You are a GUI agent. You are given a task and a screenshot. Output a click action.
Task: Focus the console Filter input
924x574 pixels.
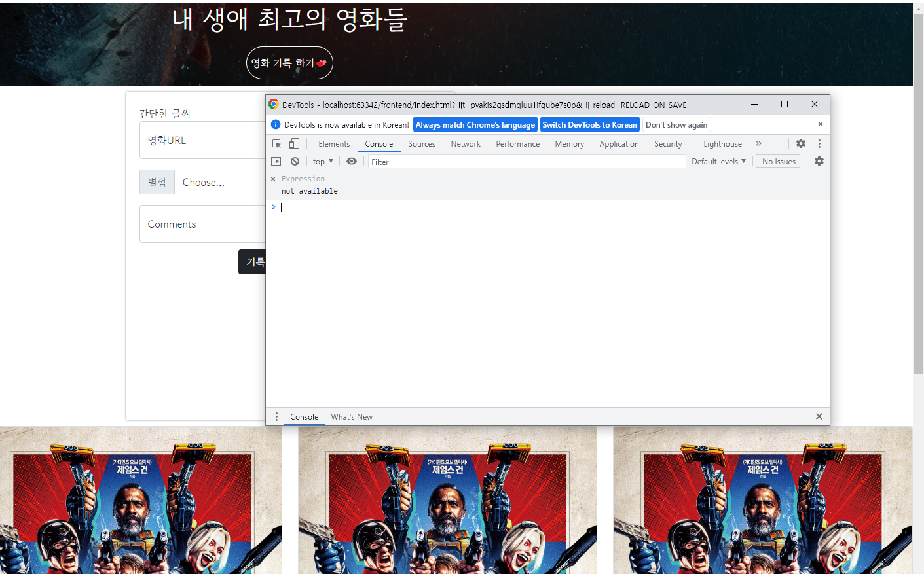[527, 162]
